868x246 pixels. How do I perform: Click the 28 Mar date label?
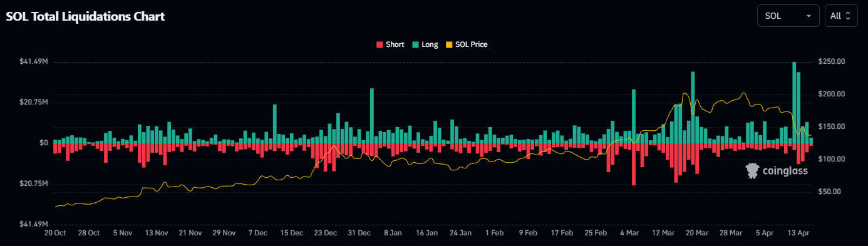click(x=731, y=233)
